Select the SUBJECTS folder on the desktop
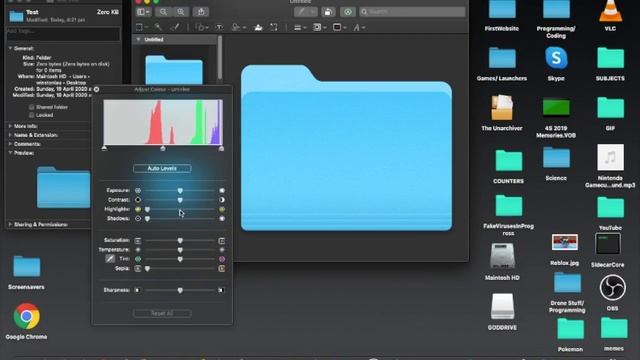Screen dimensions: 640x360 610,58
